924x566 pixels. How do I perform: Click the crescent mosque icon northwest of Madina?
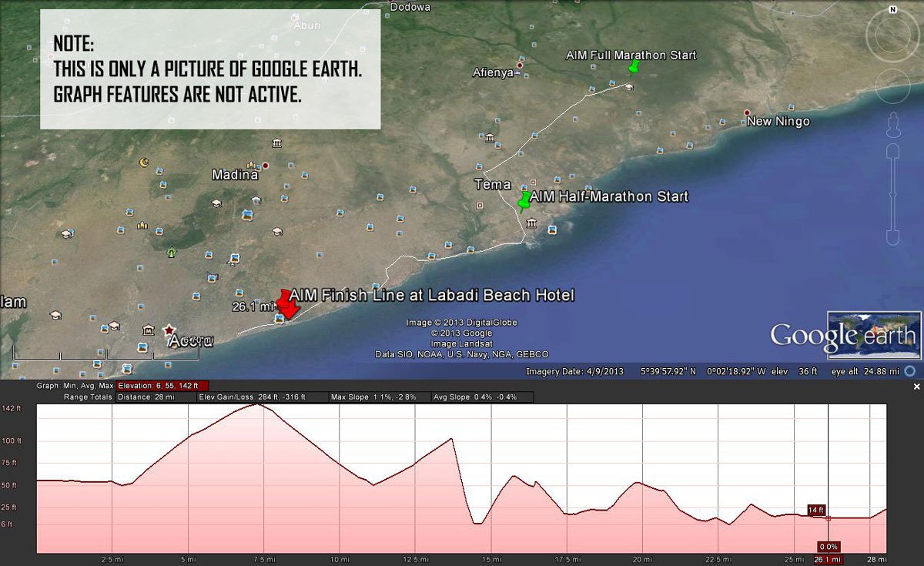coord(143,162)
